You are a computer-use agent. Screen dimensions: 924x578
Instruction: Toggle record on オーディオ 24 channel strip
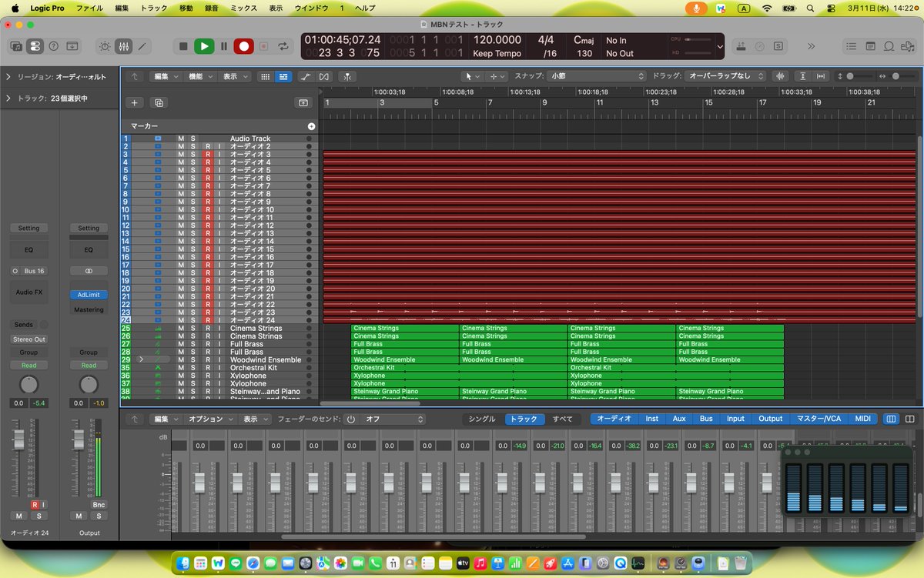(x=35, y=504)
